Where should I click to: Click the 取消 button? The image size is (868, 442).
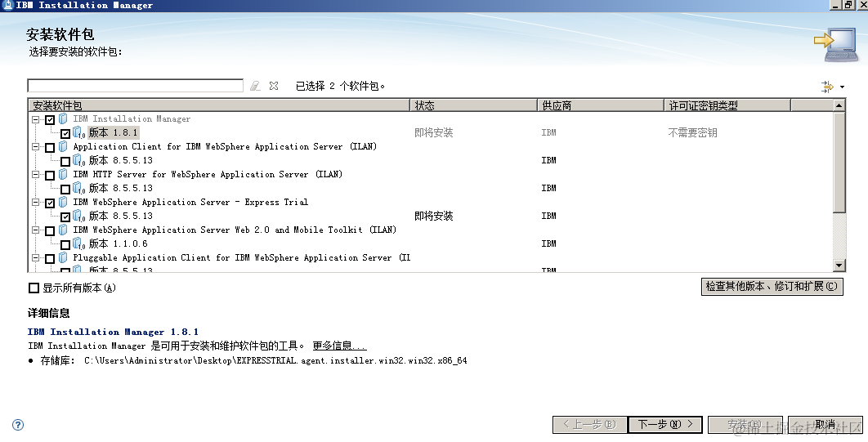click(825, 424)
